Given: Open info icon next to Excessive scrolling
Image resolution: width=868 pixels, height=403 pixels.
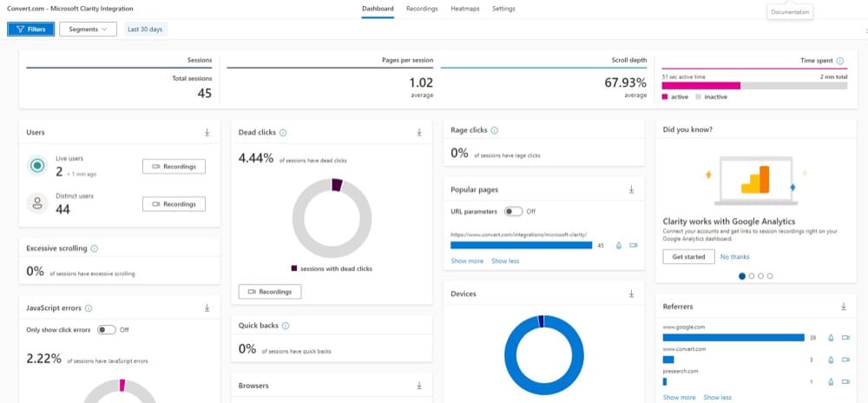Looking at the screenshot, I should point(94,248).
